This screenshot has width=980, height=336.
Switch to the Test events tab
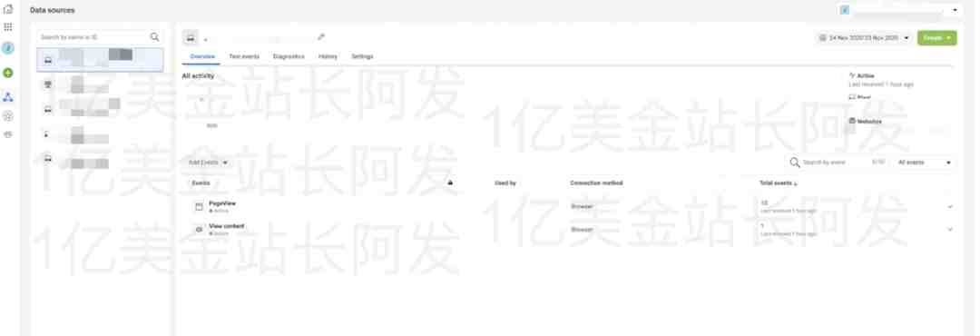click(244, 56)
